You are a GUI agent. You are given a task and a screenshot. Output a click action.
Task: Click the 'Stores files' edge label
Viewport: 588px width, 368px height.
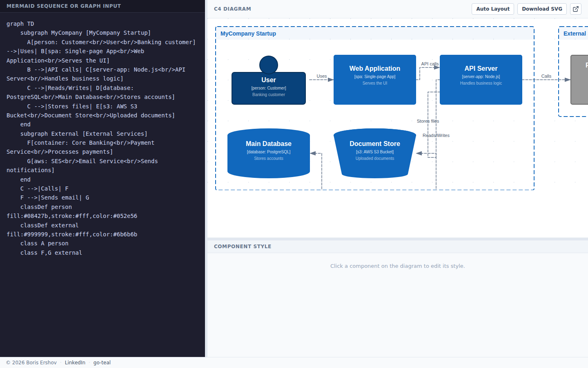click(428, 121)
